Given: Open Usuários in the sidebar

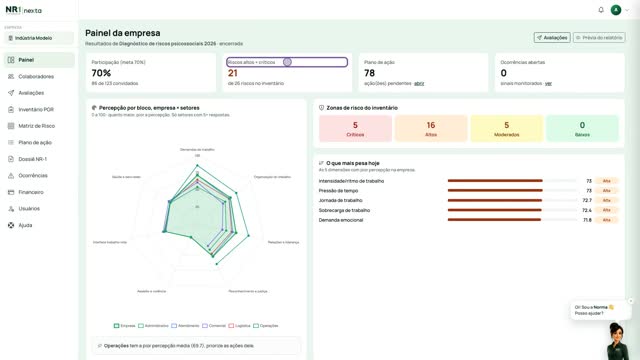Looking at the screenshot, I should coord(39,209).
